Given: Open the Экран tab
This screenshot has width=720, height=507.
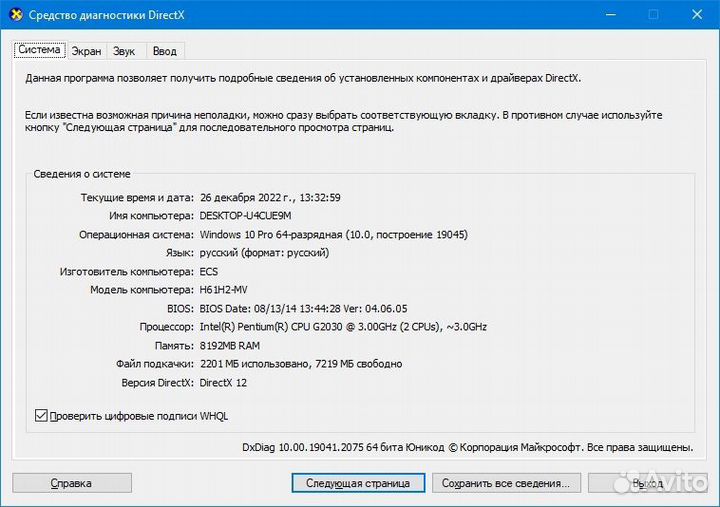Looking at the screenshot, I should click(x=86, y=51).
